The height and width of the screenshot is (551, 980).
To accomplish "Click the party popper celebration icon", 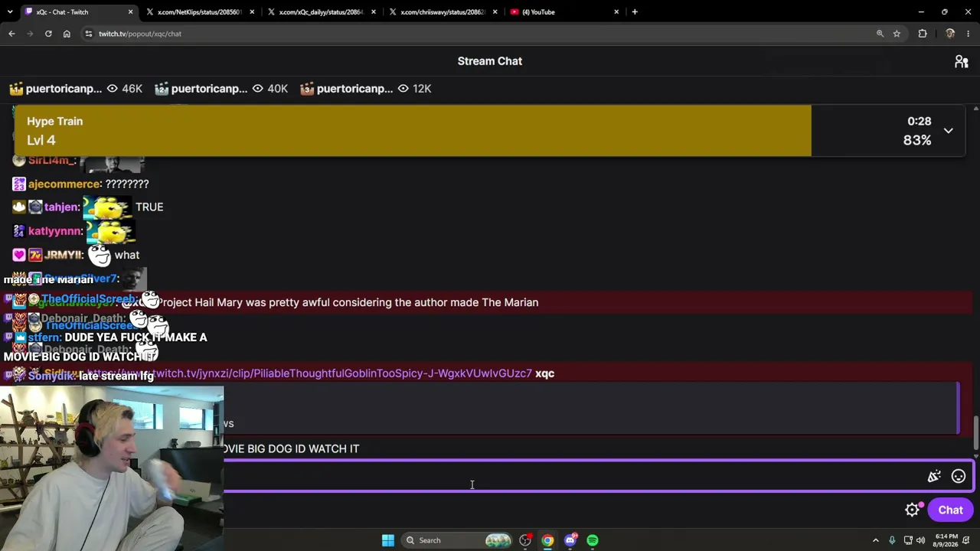I will pos(934,477).
